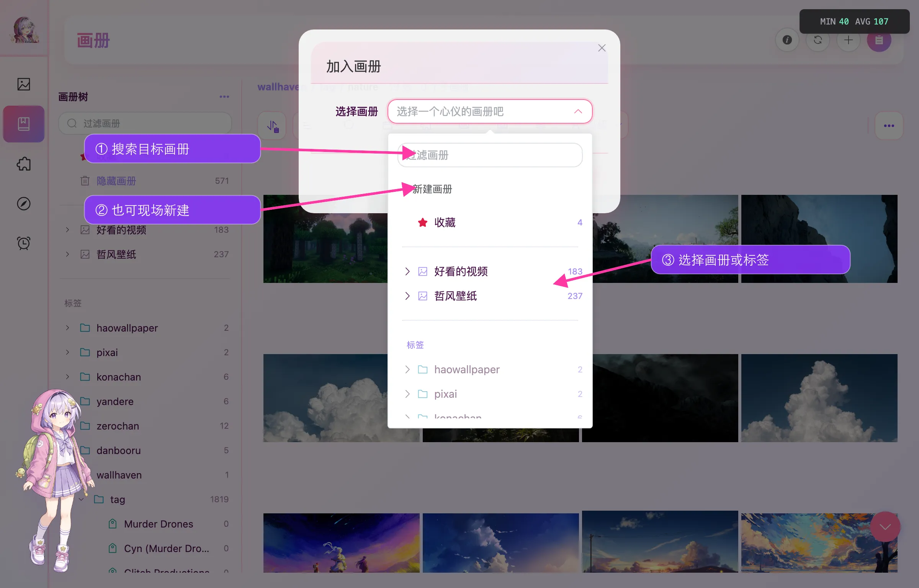This screenshot has width=919, height=588.
Task: Click the info icon in header
Action: (787, 40)
